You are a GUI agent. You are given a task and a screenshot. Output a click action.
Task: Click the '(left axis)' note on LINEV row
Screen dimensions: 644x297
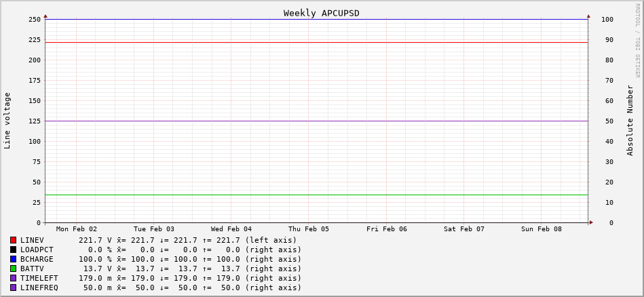271,240
